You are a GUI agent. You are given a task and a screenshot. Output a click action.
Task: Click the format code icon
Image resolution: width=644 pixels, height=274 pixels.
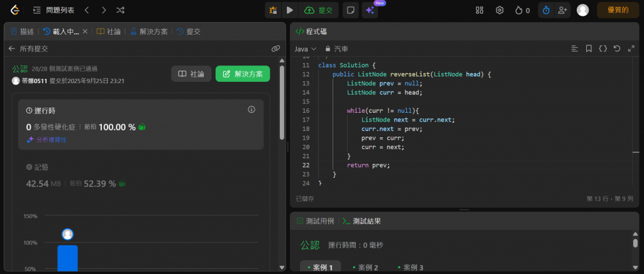click(x=575, y=49)
